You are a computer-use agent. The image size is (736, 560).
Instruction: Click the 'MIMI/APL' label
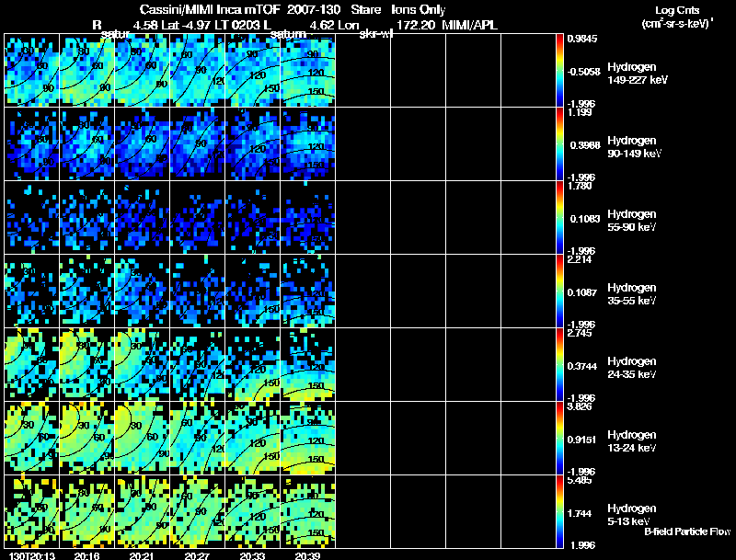tap(469, 25)
